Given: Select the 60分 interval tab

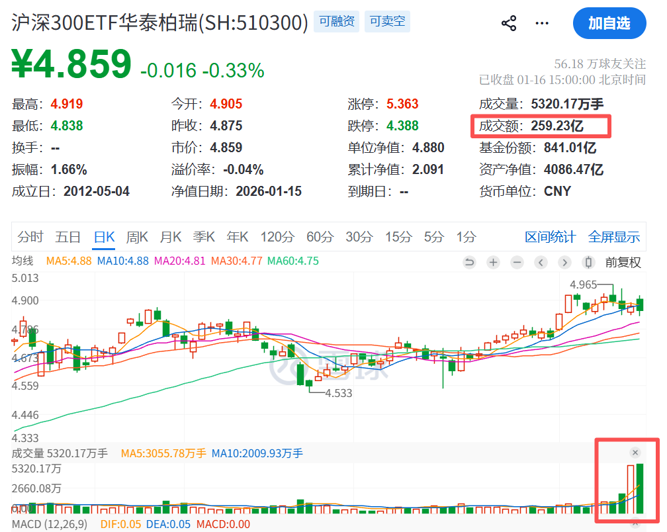Looking at the screenshot, I should [x=319, y=237].
